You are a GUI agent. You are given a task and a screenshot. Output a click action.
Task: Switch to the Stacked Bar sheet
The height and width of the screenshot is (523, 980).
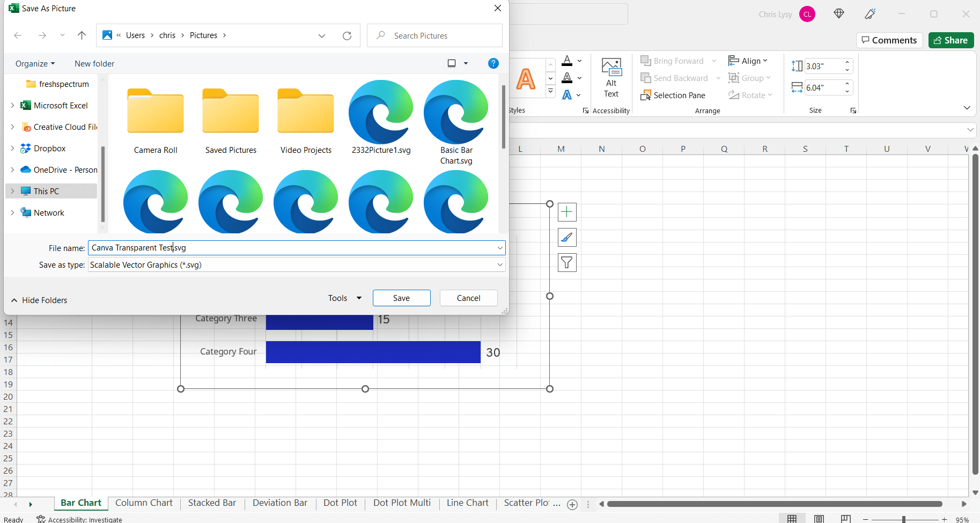pyautogui.click(x=212, y=503)
